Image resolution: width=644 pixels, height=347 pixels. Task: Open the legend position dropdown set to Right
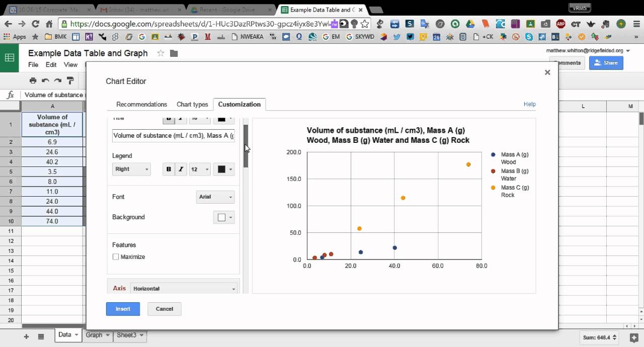point(131,169)
